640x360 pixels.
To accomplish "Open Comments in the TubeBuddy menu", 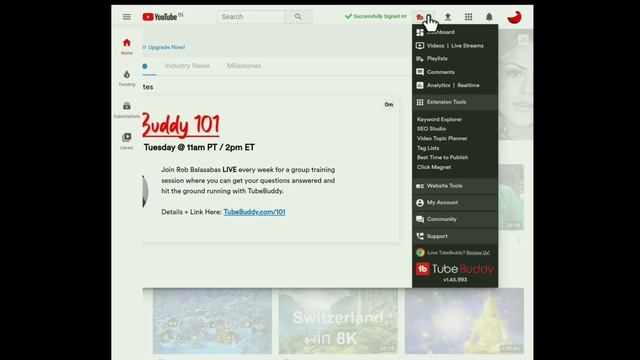I will click(x=440, y=72).
